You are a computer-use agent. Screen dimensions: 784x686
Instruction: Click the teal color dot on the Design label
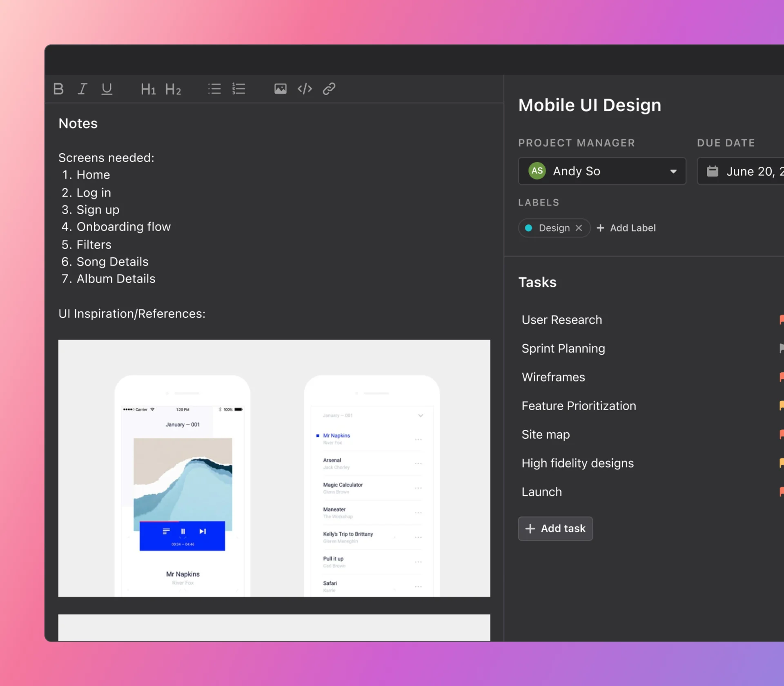(529, 228)
